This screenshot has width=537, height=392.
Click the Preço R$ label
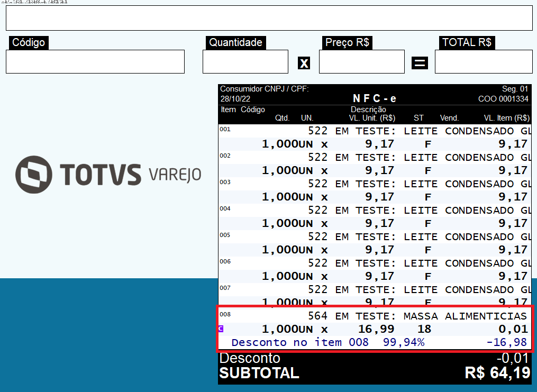click(x=347, y=43)
